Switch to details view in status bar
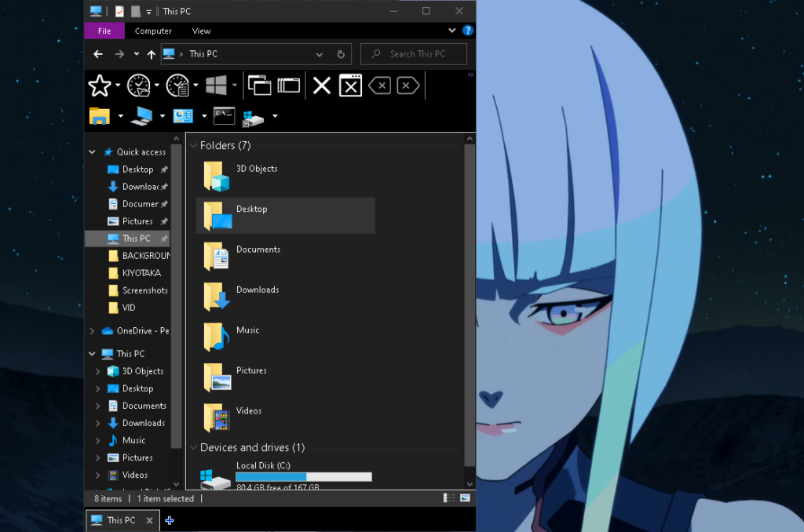The width and height of the screenshot is (804, 532). (x=449, y=497)
